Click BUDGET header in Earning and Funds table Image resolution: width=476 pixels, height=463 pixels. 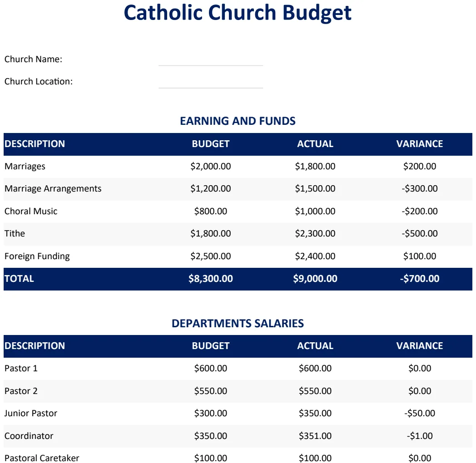point(211,144)
